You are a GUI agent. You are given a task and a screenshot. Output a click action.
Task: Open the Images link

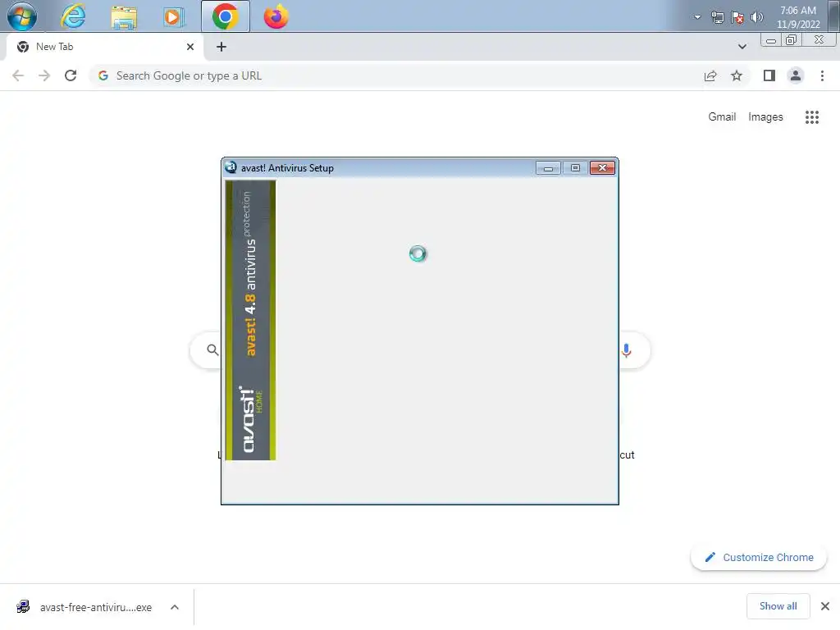pos(765,116)
